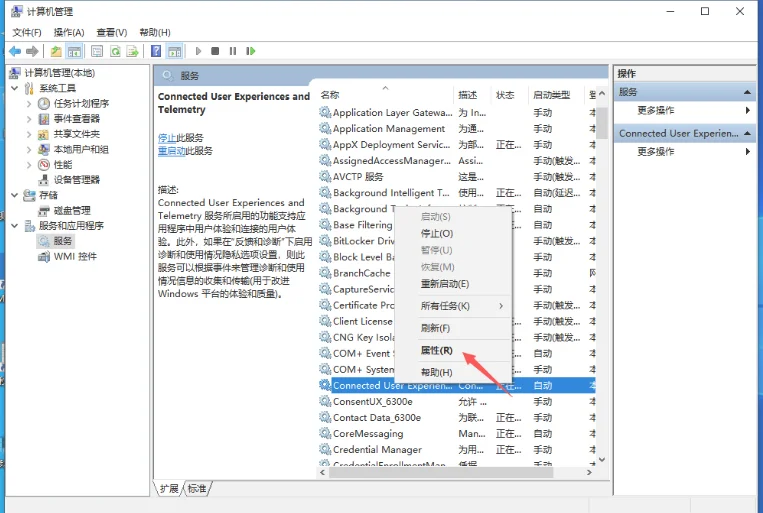The image size is (763, 513).
Task: Select 磁盘管理 in the left tree
Action: click(x=72, y=211)
